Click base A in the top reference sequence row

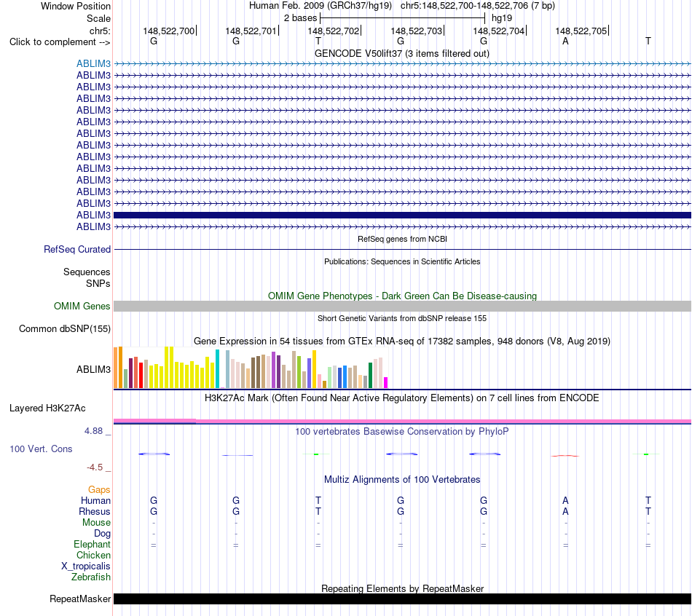tap(565, 41)
